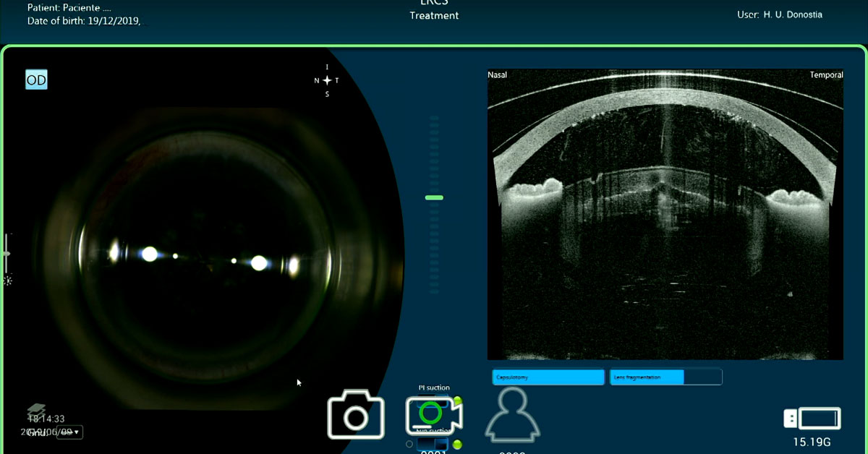Click the OD eye indicator badge

tap(36, 80)
